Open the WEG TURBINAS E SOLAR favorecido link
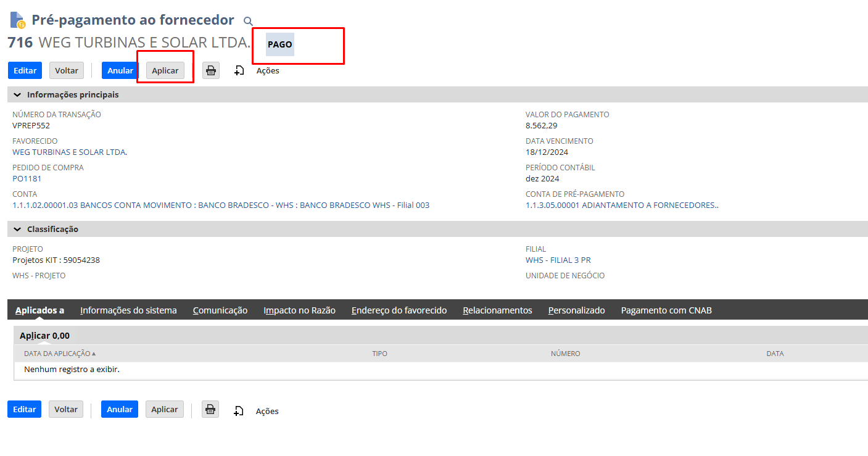Screen dimensions: 868x456 [x=70, y=152]
